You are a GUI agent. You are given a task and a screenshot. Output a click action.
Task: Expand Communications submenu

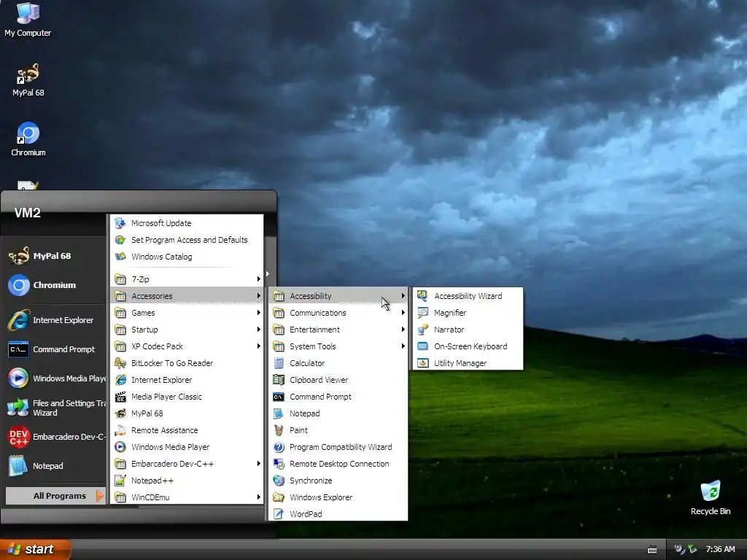[338, 312]
